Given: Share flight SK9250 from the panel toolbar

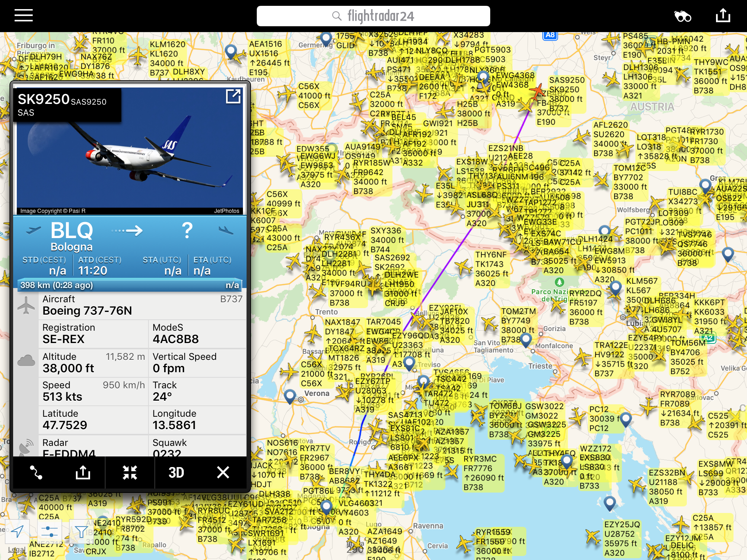Looking at the screenshot, I should [x=83, y=472].
